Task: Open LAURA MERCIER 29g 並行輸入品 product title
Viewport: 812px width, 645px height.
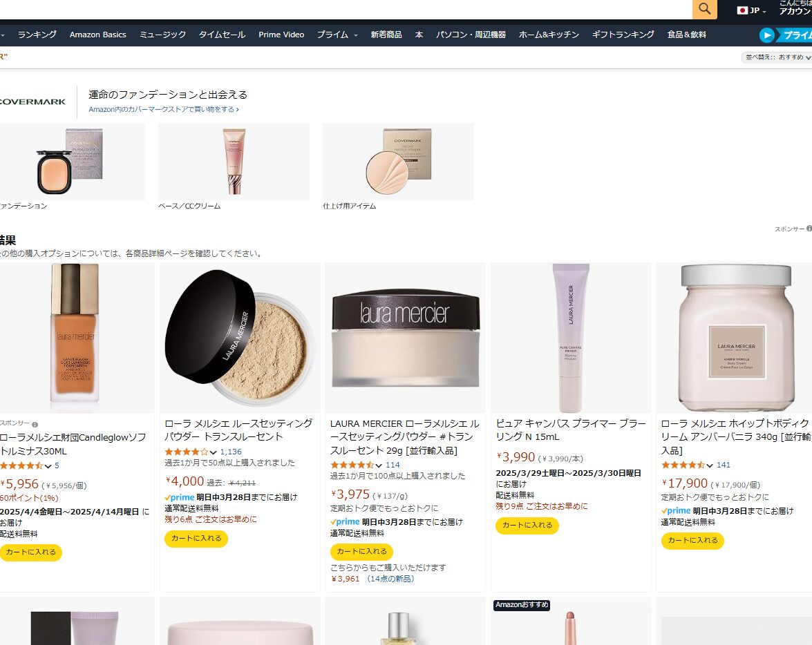Action: 405,437
